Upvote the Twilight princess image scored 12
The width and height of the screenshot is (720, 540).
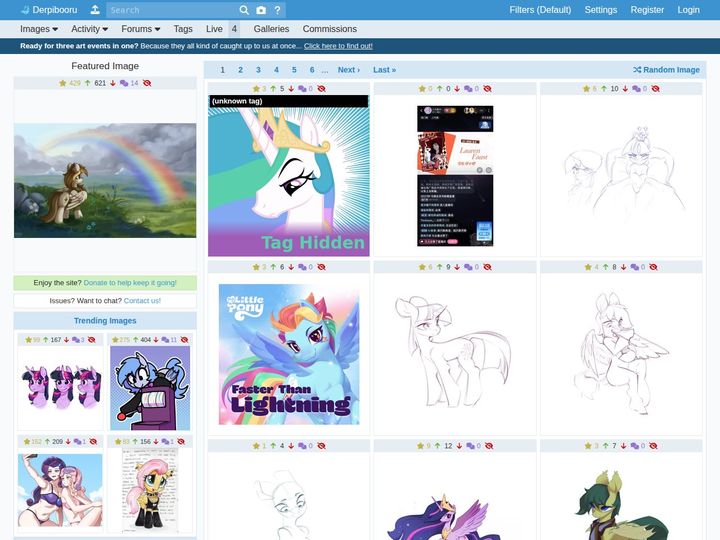(x=438, y=445)
